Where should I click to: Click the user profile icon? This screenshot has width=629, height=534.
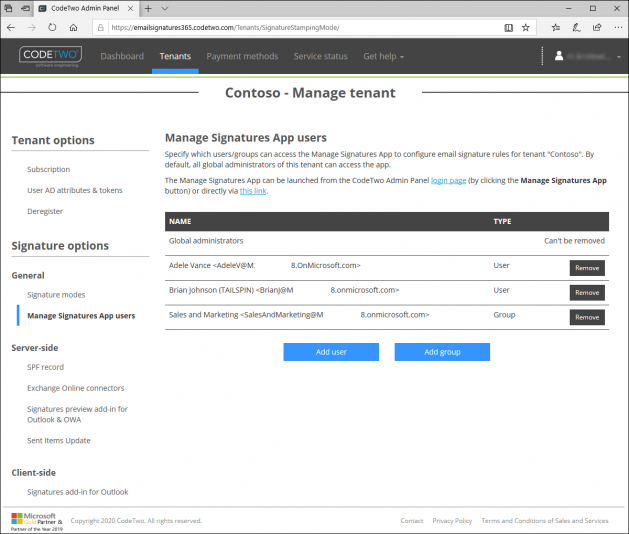click(x=559, y=56)
